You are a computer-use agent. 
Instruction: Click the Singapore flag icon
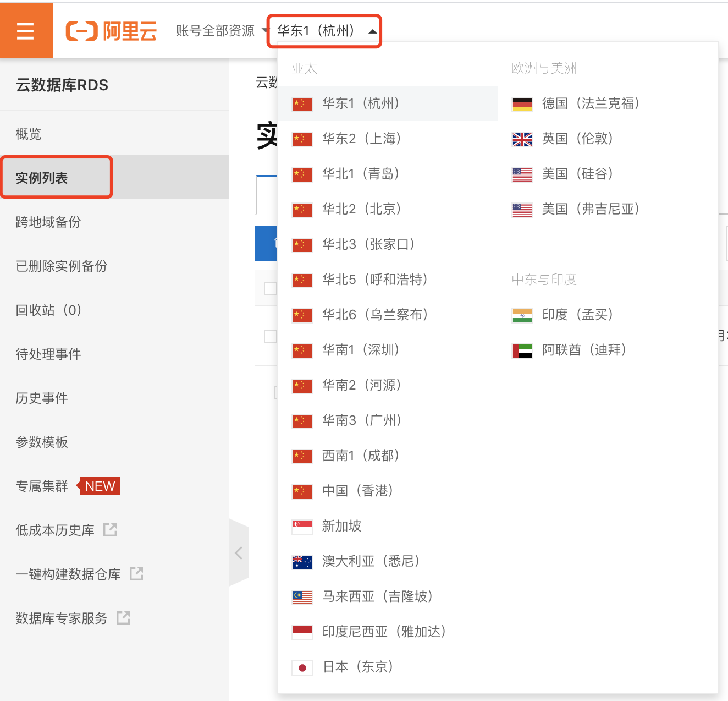(302, 527)
